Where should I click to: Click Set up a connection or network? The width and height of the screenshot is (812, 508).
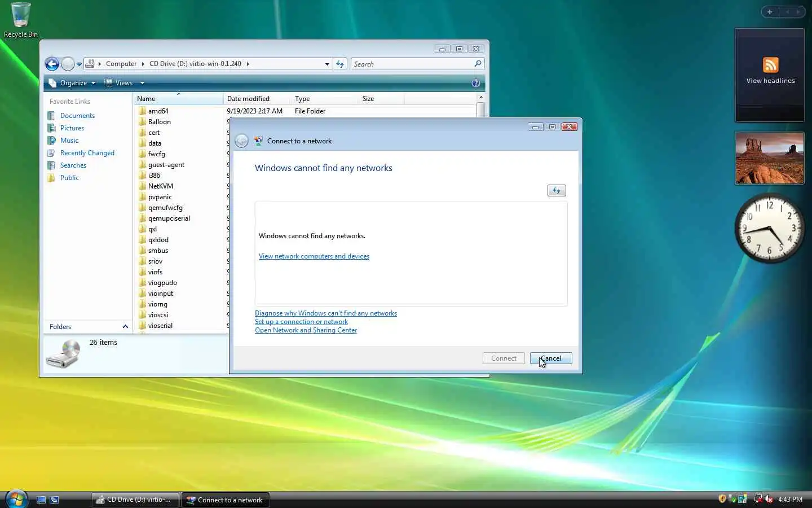tap(301, 322)
